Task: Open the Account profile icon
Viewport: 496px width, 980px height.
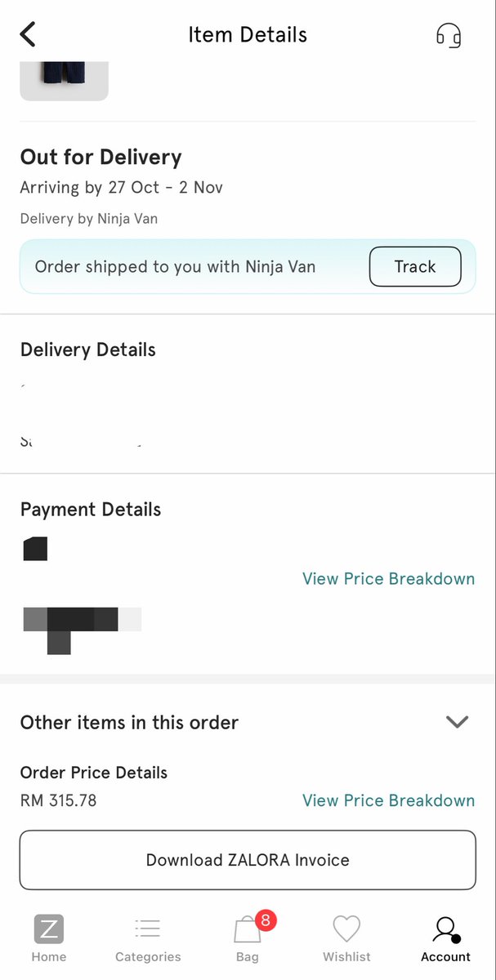Action: coord(446,929)
